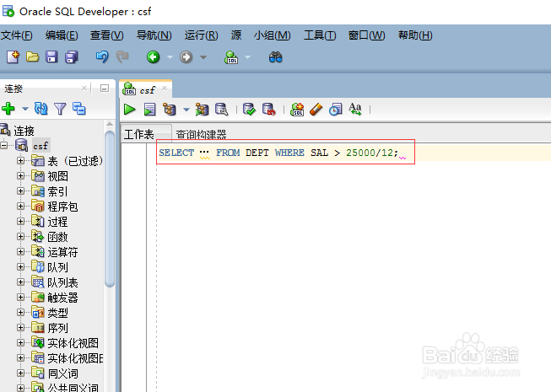
Task: Click the Open folder icon
Action: [32, 56]
